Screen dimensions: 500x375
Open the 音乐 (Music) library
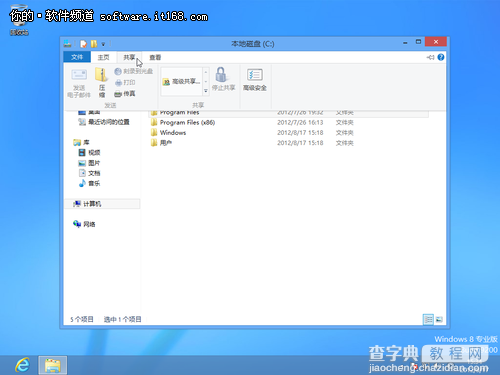[x=94, y=183]
